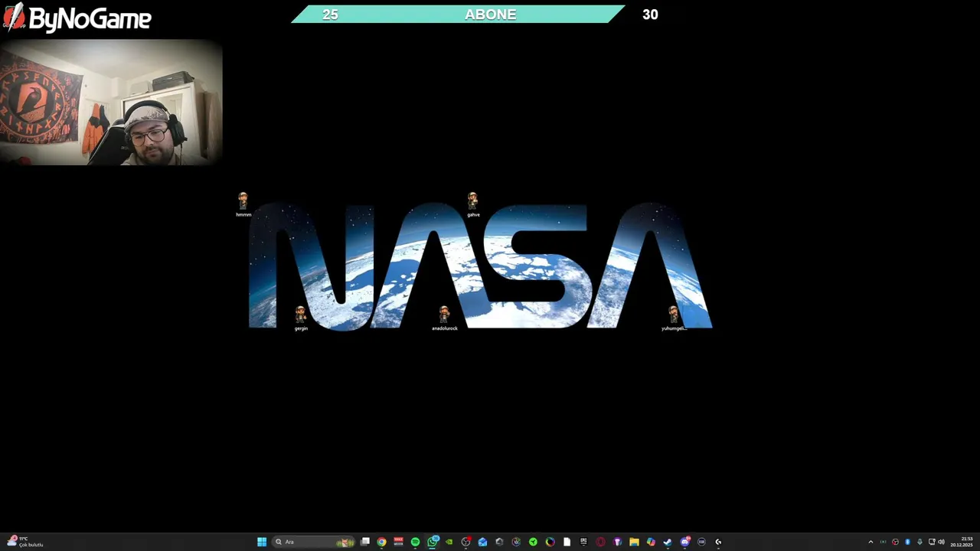Show hidden system tray icons
Image resolution: width=980 pixels, height=551 pixels.
[x=871, y=542]
